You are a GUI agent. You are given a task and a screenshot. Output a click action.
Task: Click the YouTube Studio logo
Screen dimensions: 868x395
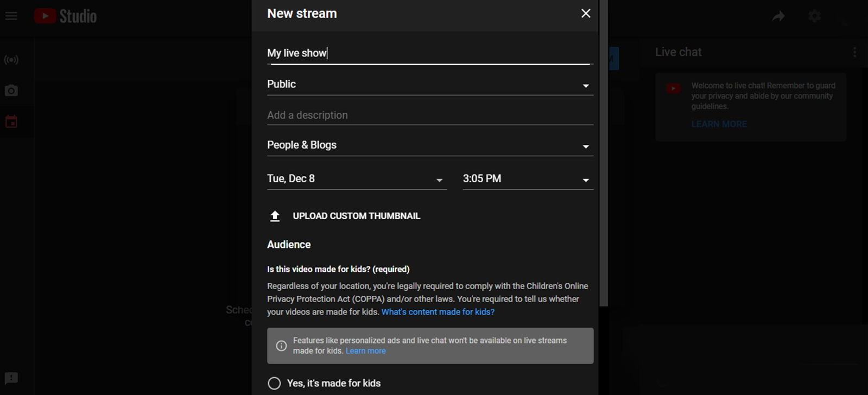[66, 16]
